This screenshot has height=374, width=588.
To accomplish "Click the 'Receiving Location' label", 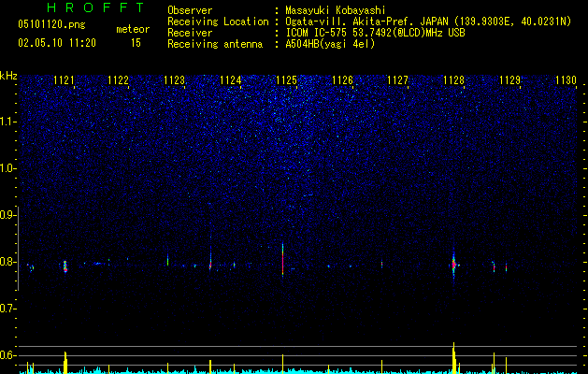I will coord(218,22).
